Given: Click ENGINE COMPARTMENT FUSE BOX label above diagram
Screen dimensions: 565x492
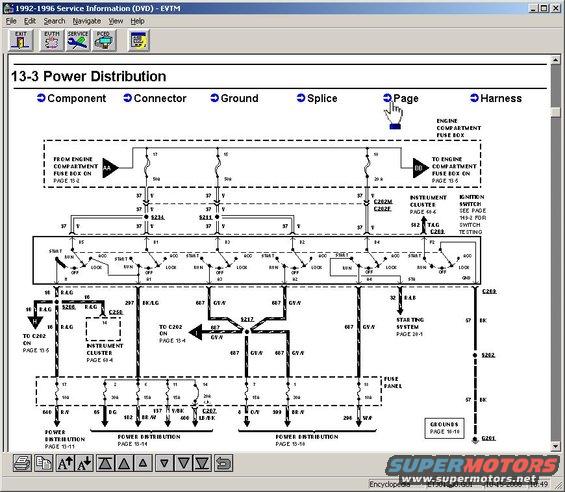Looking at the screenshot, I should point(458,128).
